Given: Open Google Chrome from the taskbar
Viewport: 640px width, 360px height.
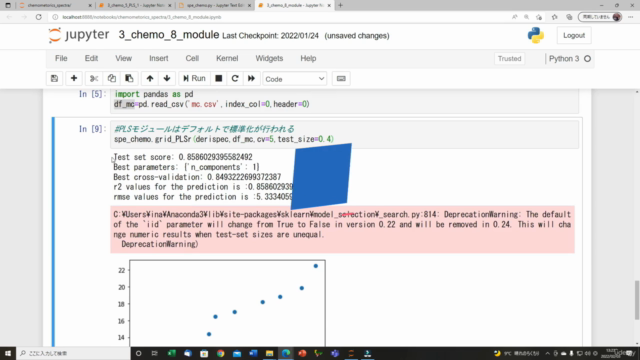Looking at the screenshot, I should point(220,353).
